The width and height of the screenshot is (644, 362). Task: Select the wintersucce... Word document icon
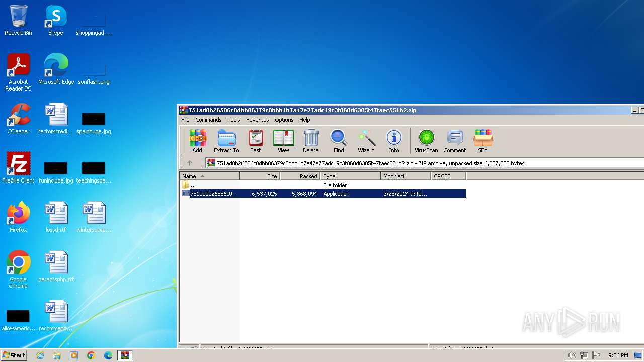pos(94,217)
